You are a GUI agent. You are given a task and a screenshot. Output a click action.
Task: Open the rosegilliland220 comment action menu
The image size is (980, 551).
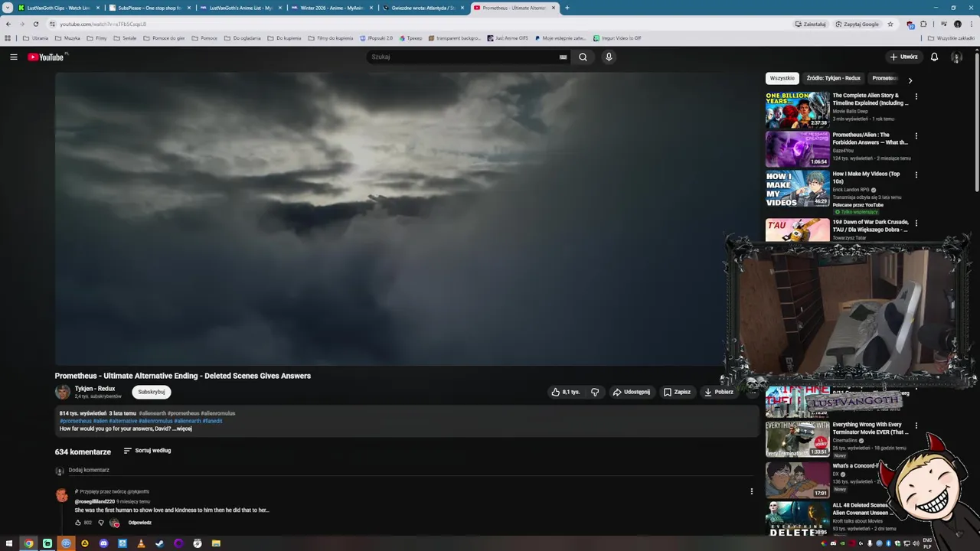tap(751, 491)
